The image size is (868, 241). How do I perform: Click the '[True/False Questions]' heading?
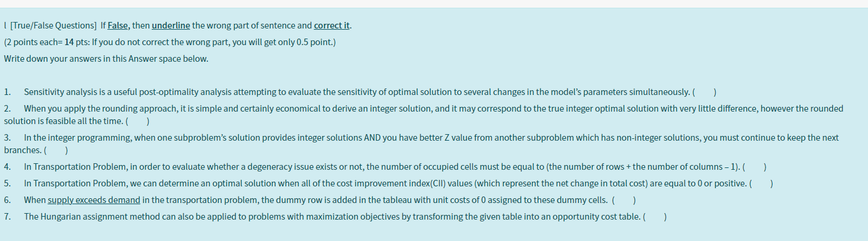pyautogui.click(x=52, y=26)
